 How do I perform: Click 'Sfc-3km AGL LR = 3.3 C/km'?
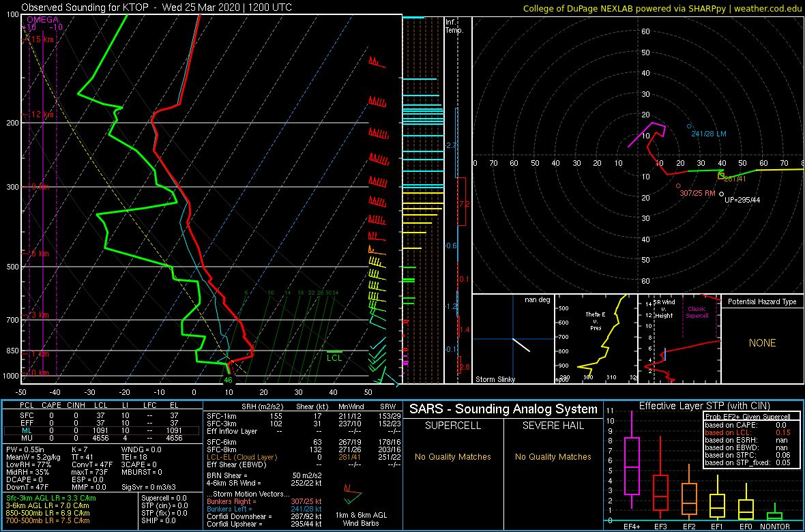(51, 498)
